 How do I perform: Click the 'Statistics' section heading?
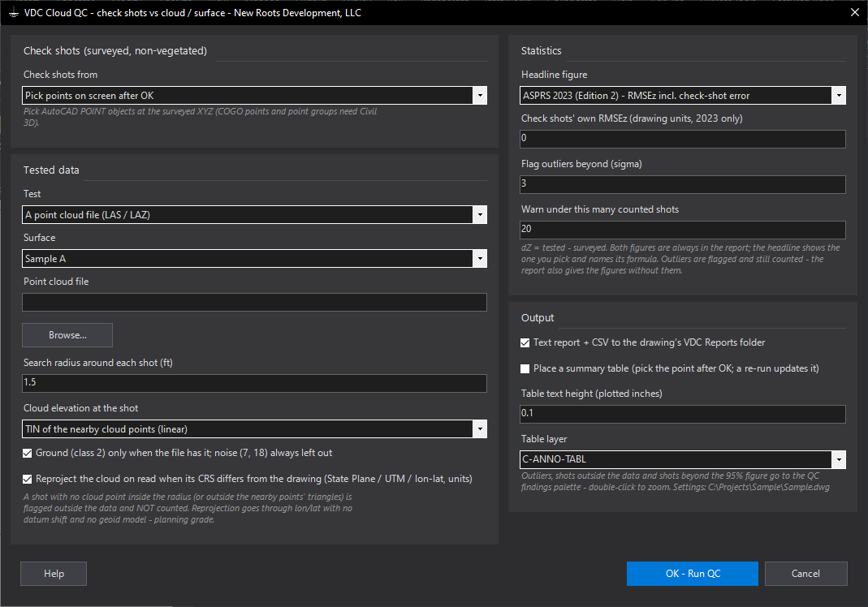pos(541,50)
